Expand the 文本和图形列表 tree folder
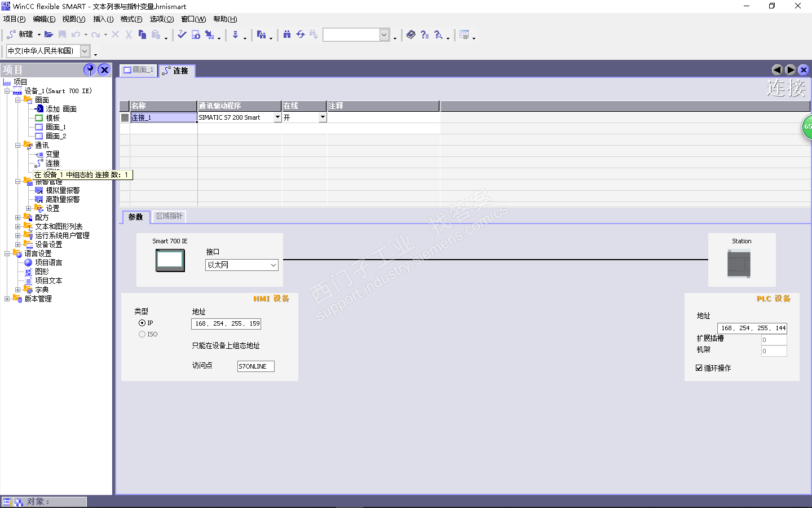 coord(17,226)
